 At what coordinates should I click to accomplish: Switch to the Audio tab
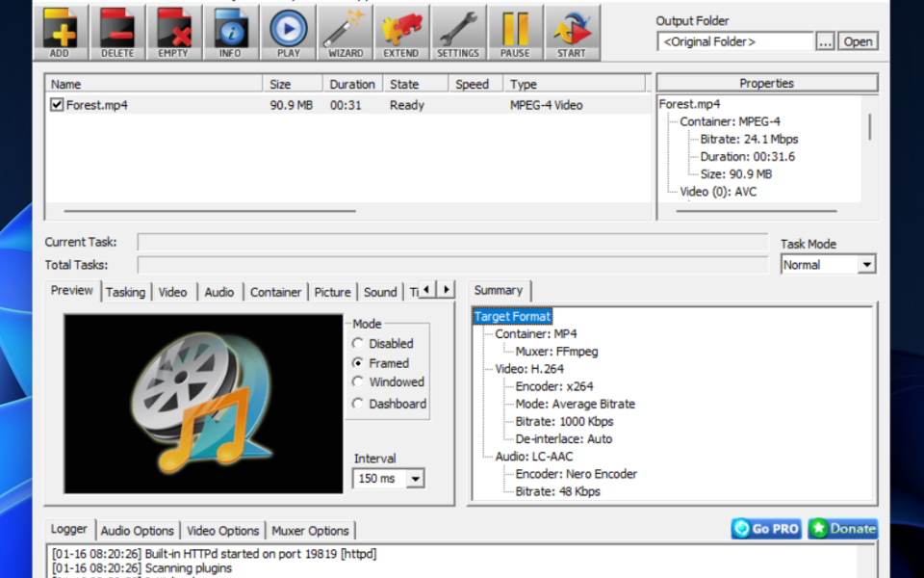tap(219, 292)
